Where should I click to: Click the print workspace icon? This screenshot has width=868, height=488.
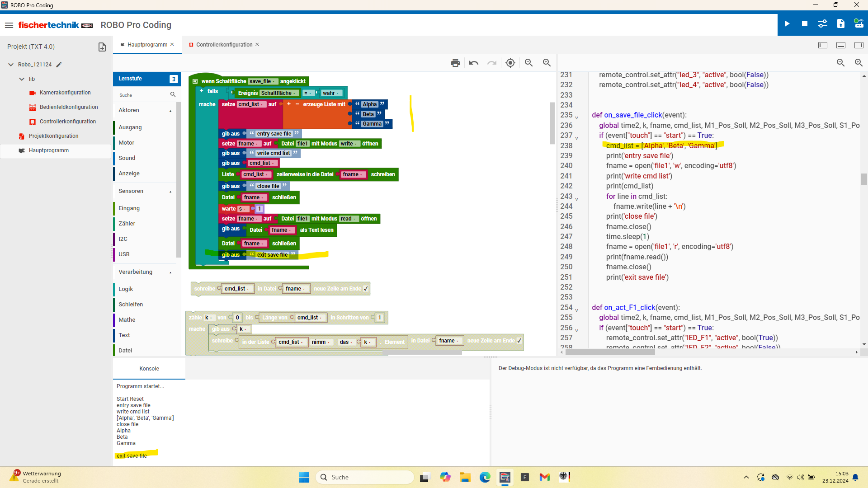pos(455,63)
